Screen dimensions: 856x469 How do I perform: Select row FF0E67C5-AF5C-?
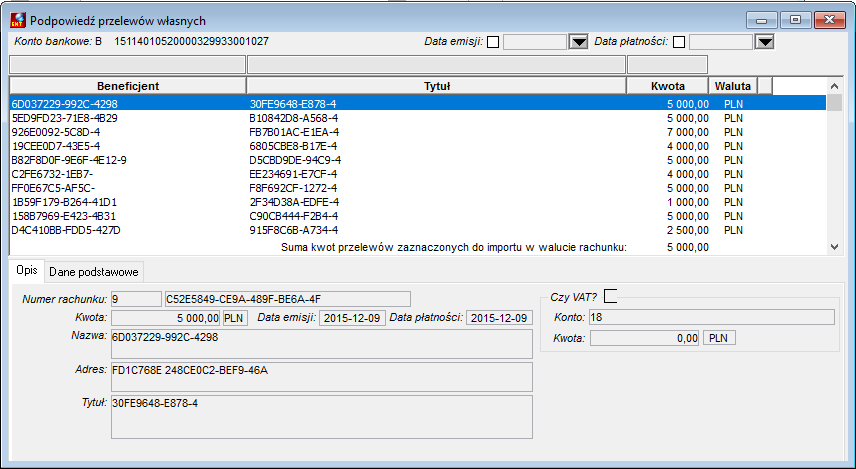pos(418,188)
